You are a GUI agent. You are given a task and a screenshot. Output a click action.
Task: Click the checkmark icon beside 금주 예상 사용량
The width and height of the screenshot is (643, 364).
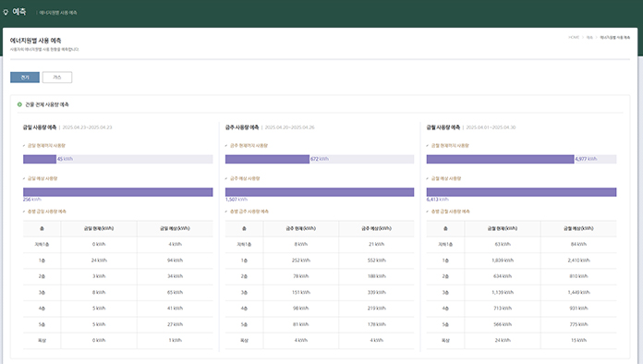[x=226, y=178]
